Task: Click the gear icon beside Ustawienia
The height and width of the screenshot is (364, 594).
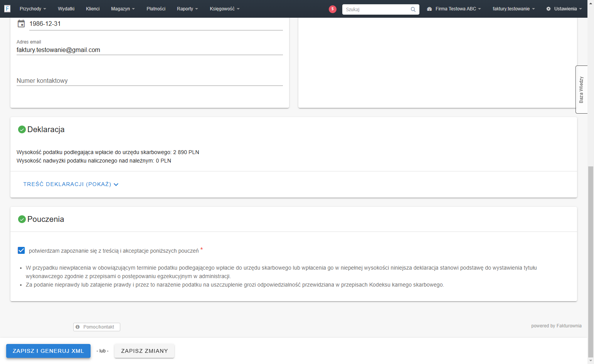Action: tap(549, 9)
